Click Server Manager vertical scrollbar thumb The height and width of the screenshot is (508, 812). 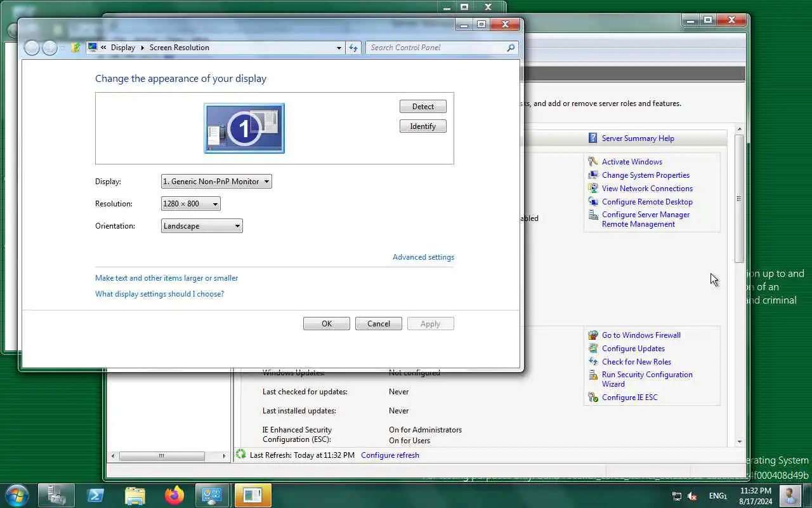click(739, 199)
